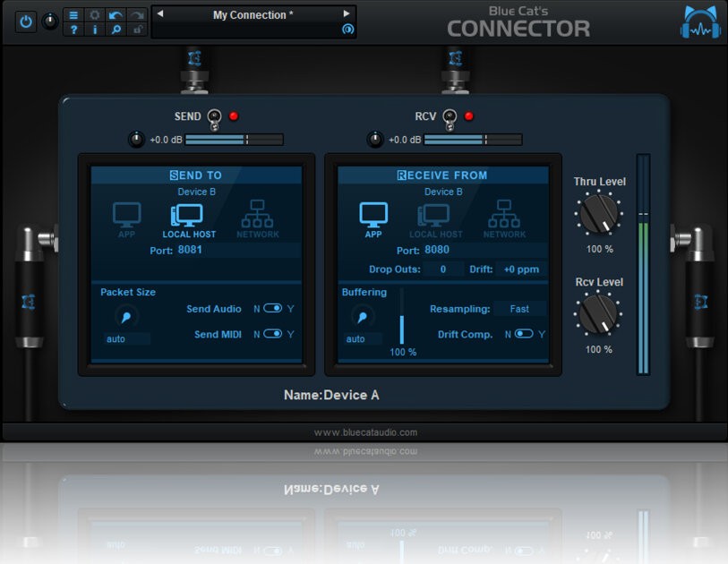728x564 pixels.
Task: Click the SEND TO panel header
Action: 196,175
